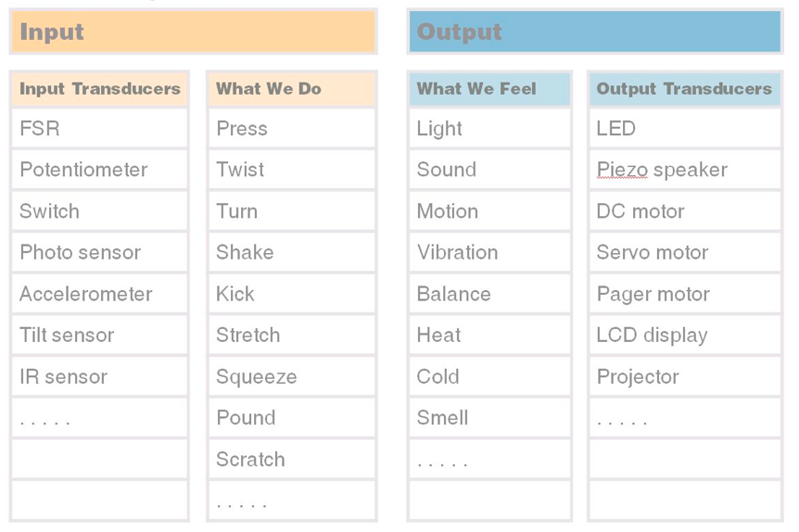799x532 pixels.
Task: Select the Input Transducers column header
Action: pyautogui.click(x=99, y=89)
